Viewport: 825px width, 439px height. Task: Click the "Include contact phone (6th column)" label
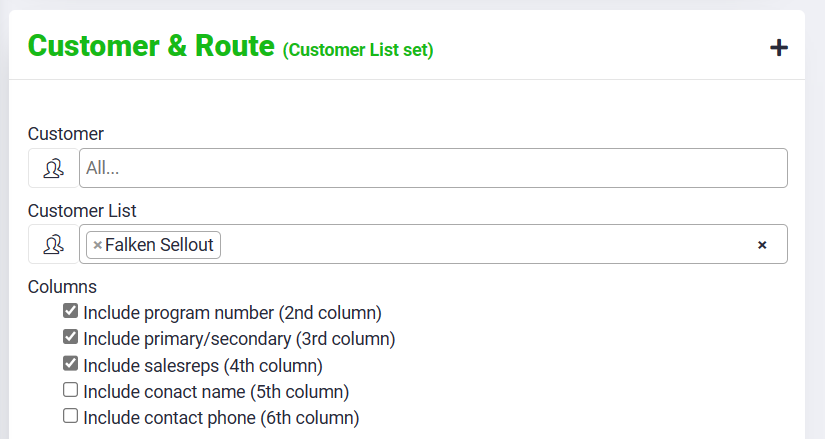(221, 417)
